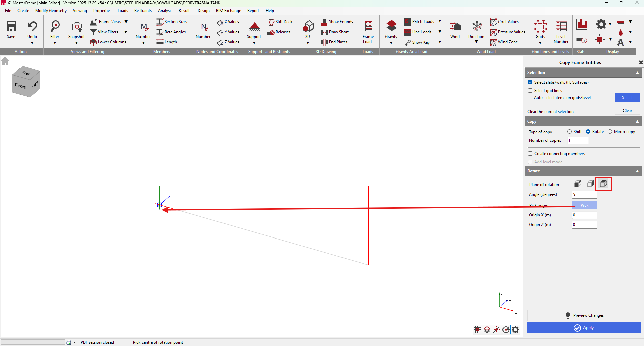
Task: Collapse the Rotate section
Action: [637, 171]
